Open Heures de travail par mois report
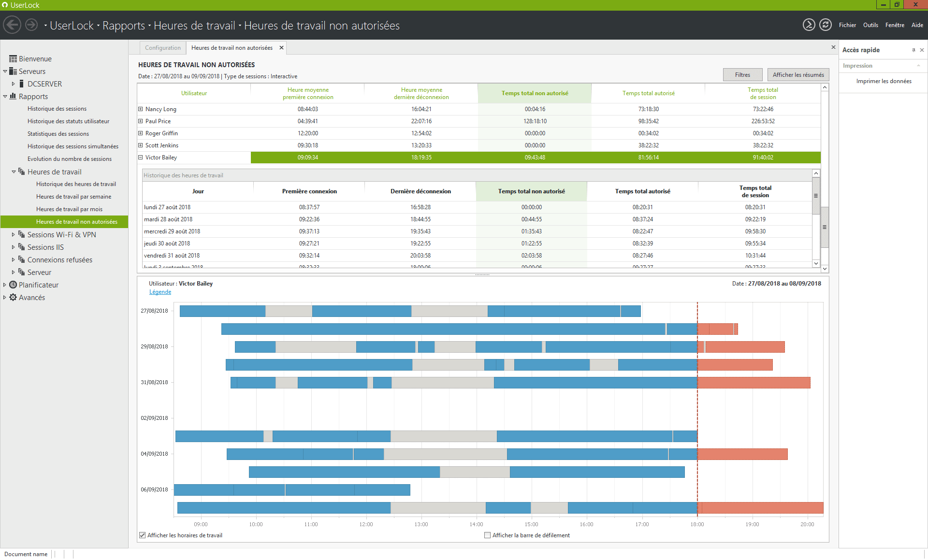Viewport: 928px width, 560px height. point(69,209)
